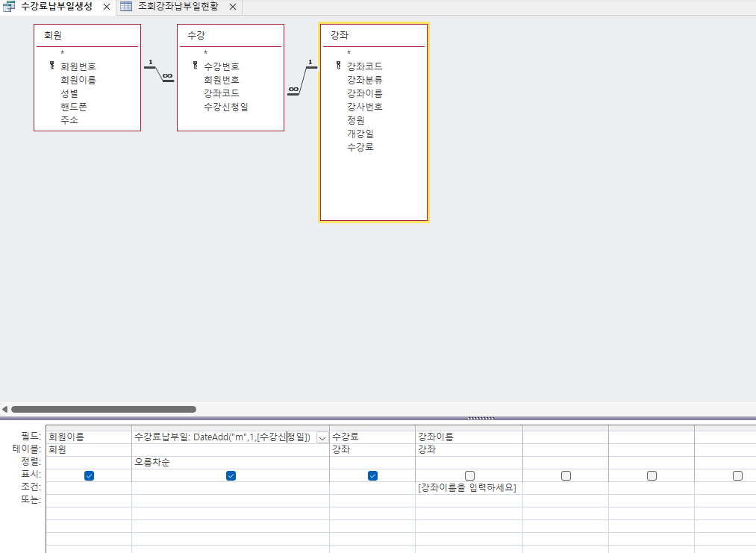Close the 수강료납부일생성 tab

106,7
